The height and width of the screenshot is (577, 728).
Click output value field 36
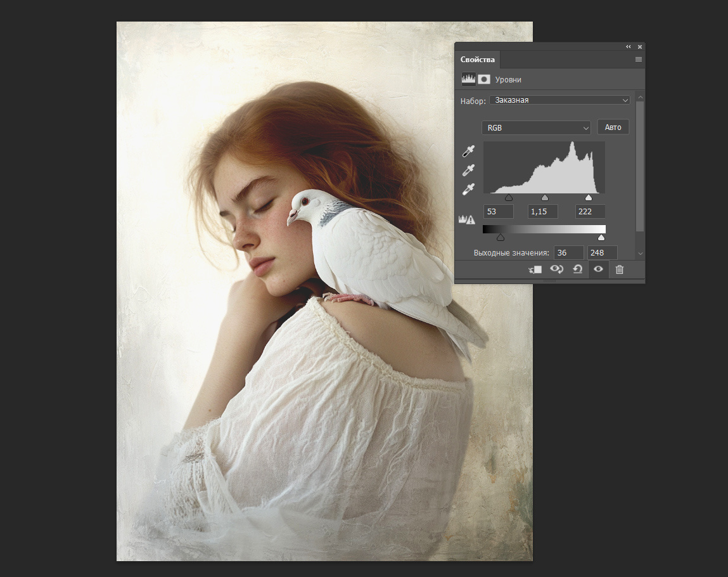(569, 253)
